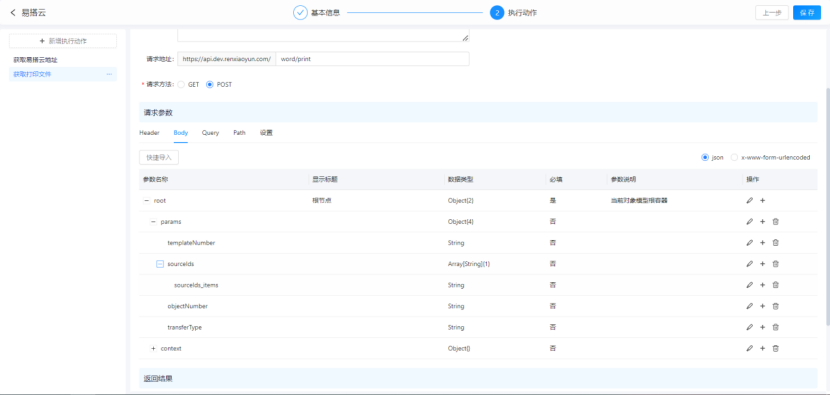Delete the context parameter
The height and width of the screenshot is (395, 830).
[775, 348]
